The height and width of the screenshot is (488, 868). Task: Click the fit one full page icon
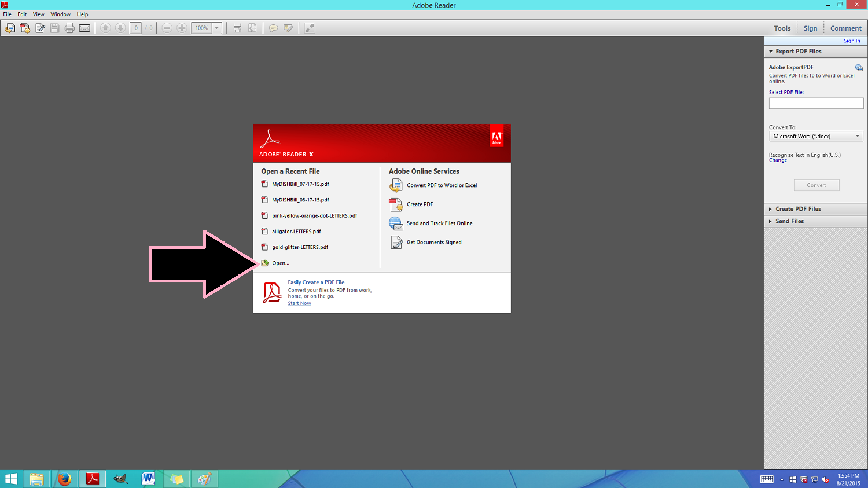coord(252,28)
